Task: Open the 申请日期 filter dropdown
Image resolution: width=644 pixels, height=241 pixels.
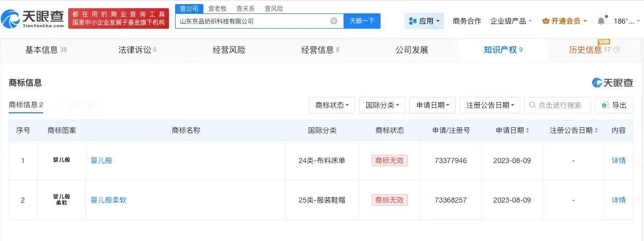Action: [x=432, y=105]
